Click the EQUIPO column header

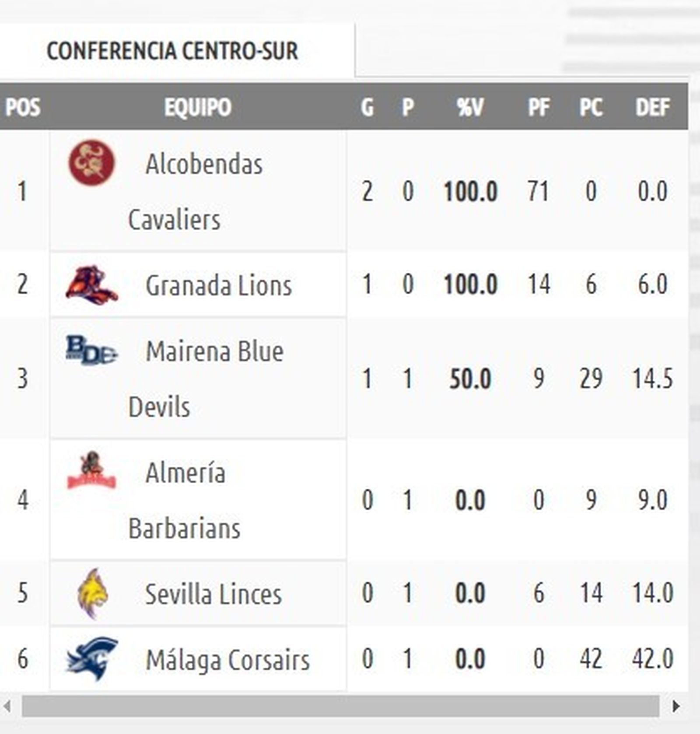[x=198, y=107]
